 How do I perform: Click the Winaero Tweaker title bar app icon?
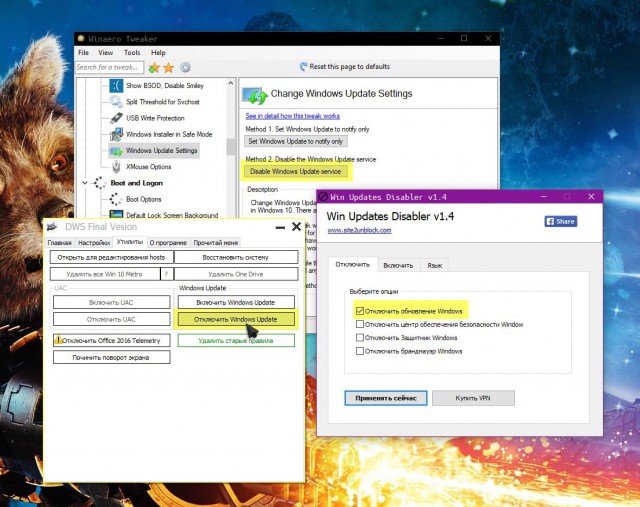coord(81,39)
